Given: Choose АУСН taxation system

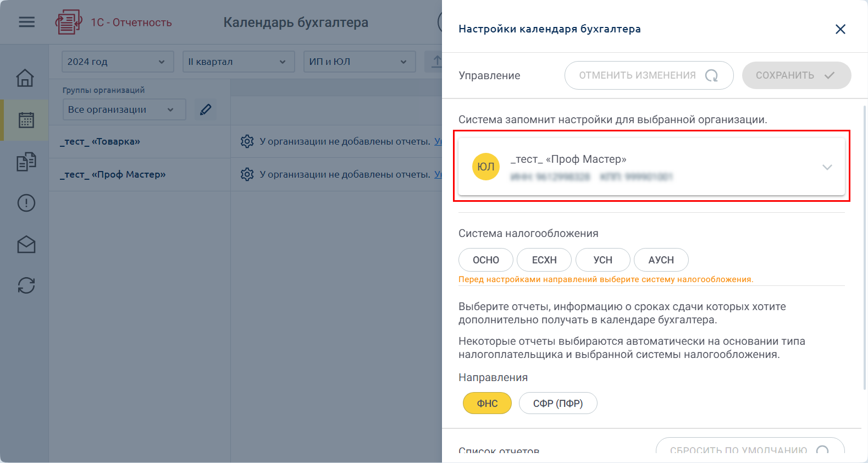Looking at the screenshot, I should pos(661,260).
